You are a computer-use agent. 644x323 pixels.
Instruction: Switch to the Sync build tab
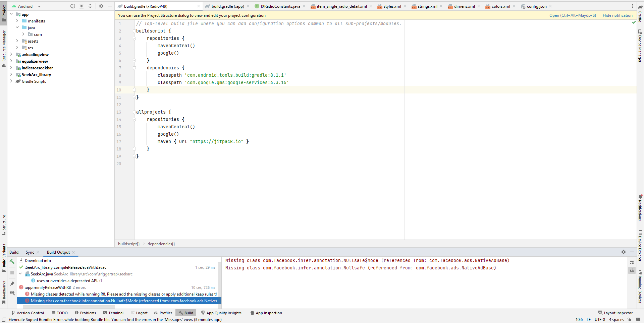[x=30, y=252]
